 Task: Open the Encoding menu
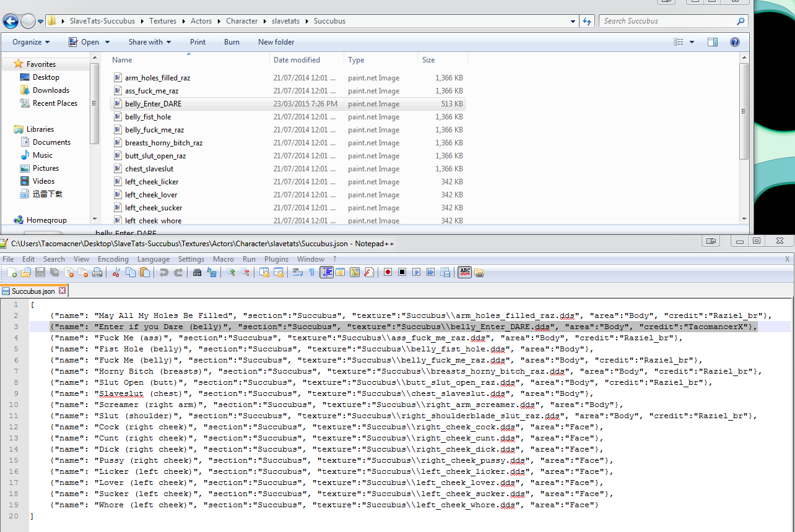113,259
